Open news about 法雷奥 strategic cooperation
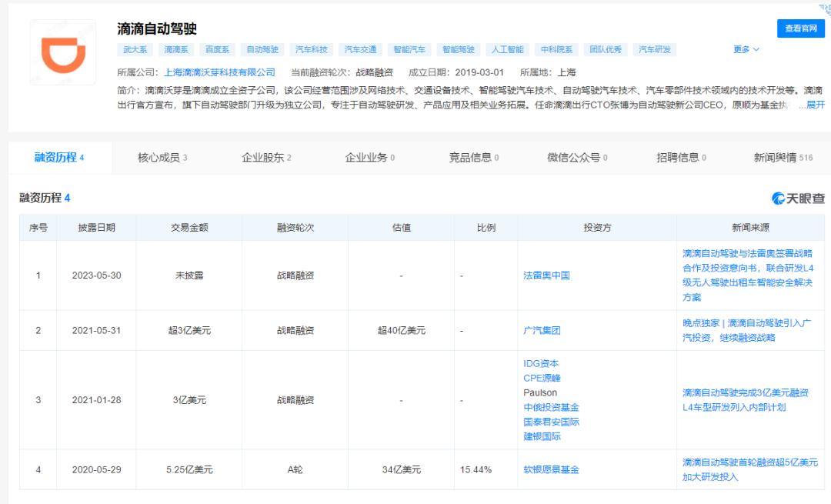This screenshot has height=504, width=831. [x=748, y=275]
